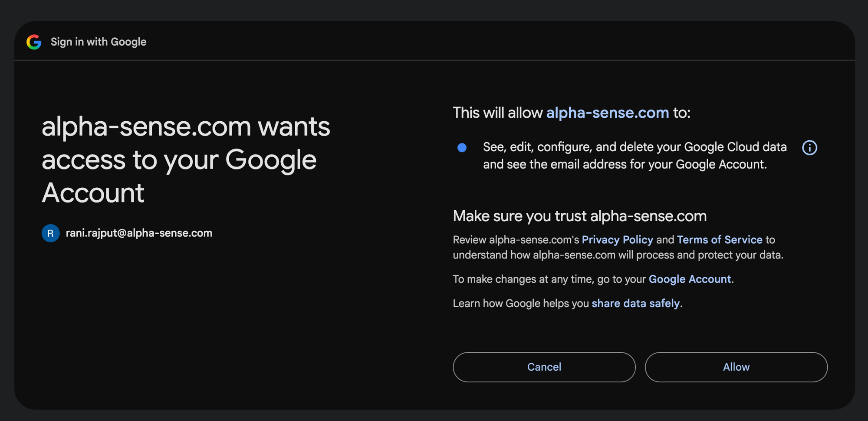868x421 pixels.
Task: Open the alpha-sense.com link in permissions heading
Action: pyautogui.click(x=608, y=113)
